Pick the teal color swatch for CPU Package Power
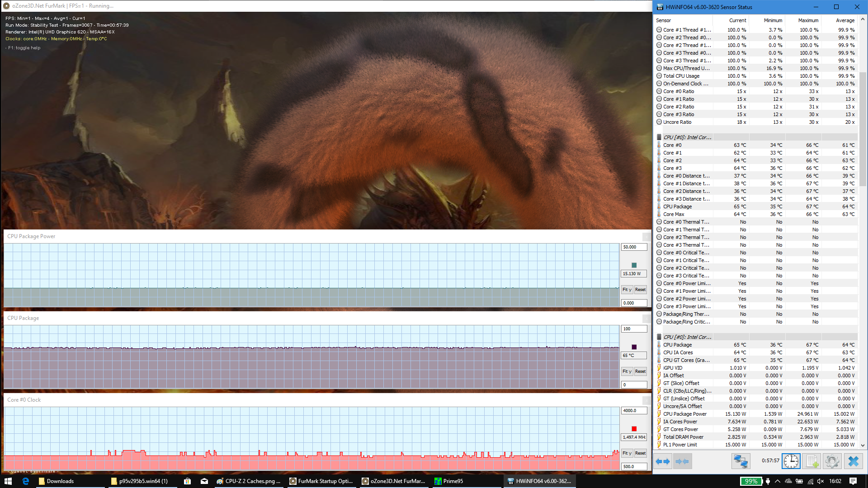Image resolution: width=868 pixels, height=488 pixels. coord(634,265)
